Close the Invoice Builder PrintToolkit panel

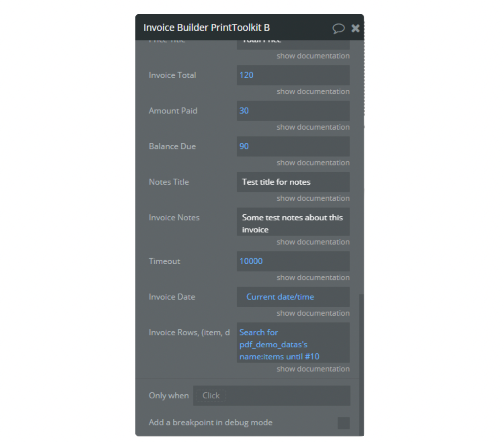(x=355, y=28)
